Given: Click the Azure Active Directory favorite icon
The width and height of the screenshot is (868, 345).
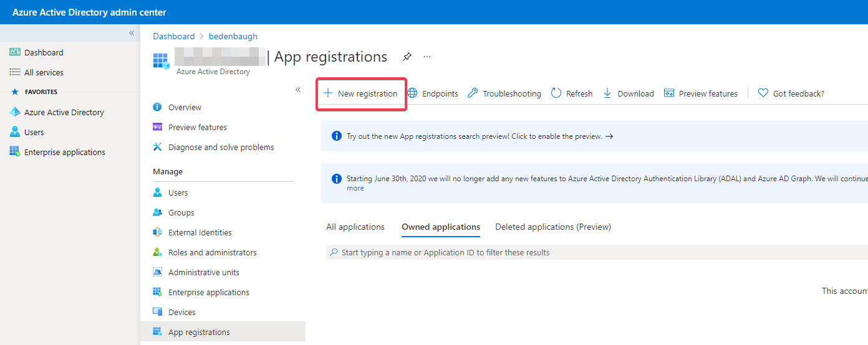Looking at the screenshot, I should coord(15,112).
